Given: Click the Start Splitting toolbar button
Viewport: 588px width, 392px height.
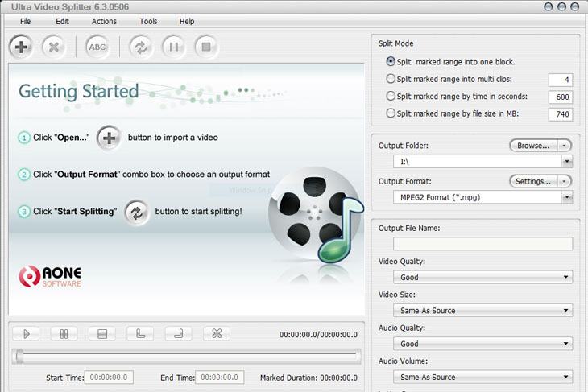Looking at the screenshot, I should pyautogui.click(x=141, y=47).
